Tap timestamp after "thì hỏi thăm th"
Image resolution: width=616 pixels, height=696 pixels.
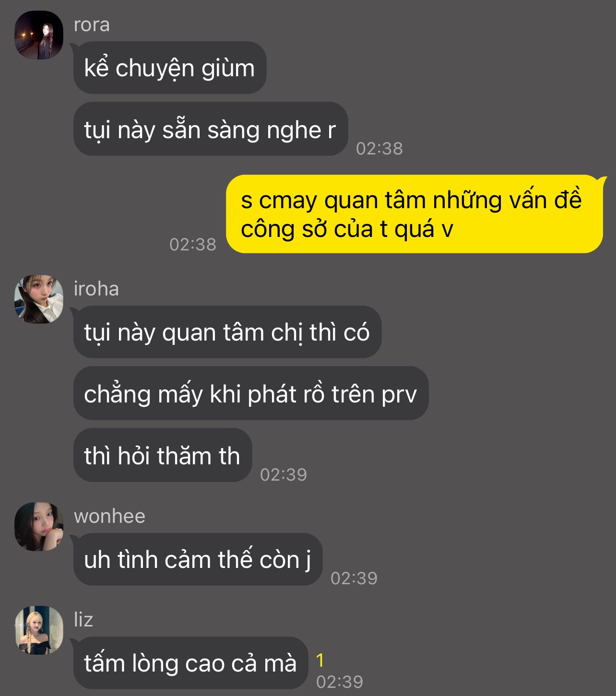pos(284,474)
